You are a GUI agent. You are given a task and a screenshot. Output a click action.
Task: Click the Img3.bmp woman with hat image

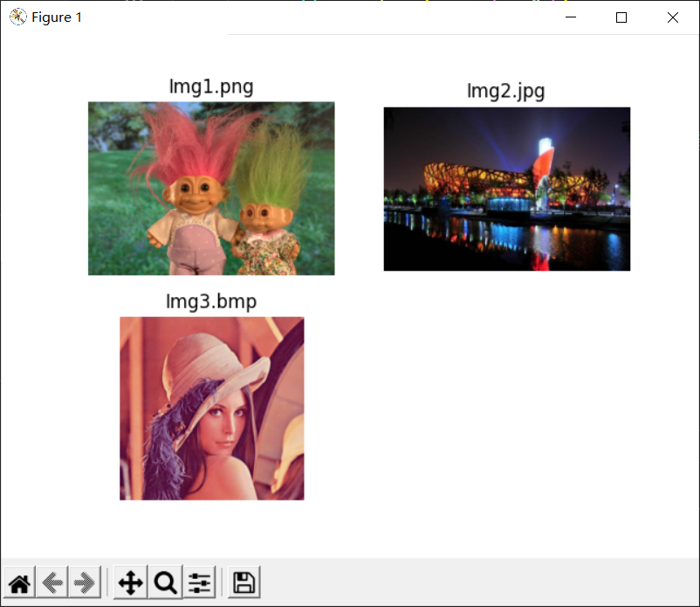pos(212,408)
